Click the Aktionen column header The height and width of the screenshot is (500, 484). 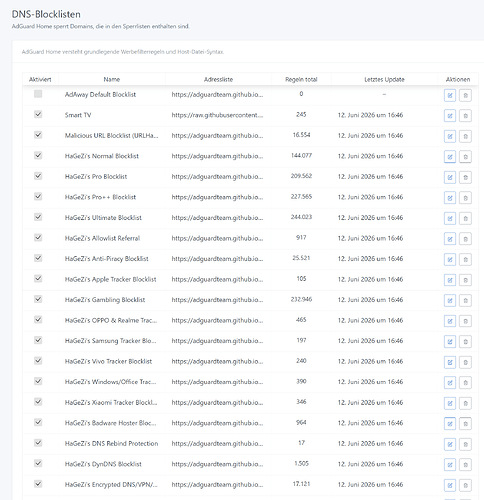tap(458, 79)
